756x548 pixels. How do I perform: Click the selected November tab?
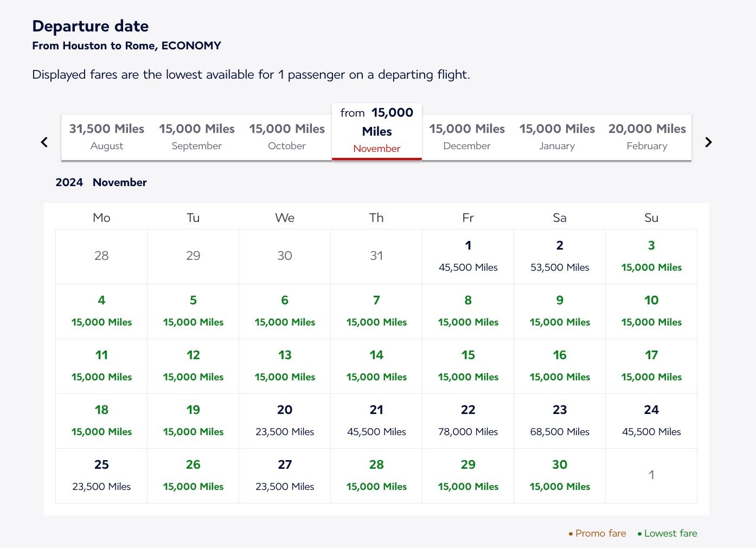coord(377,131)
